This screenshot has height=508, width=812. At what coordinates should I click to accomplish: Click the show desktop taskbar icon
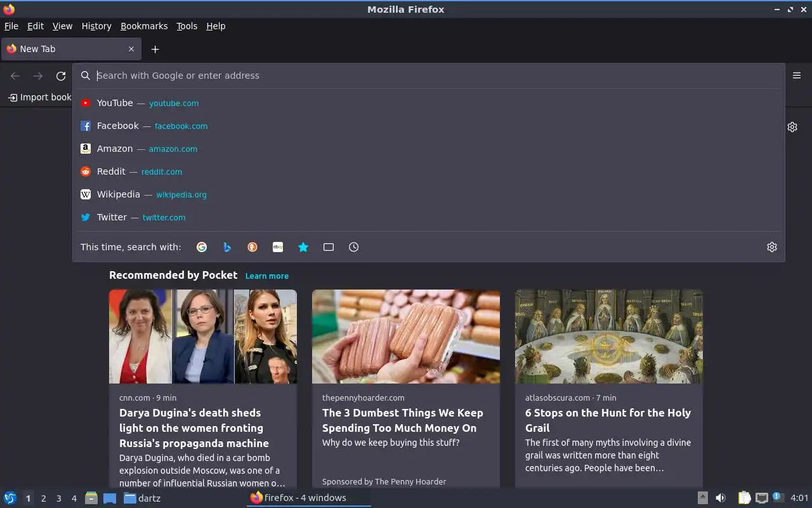[x=110, y=498]
